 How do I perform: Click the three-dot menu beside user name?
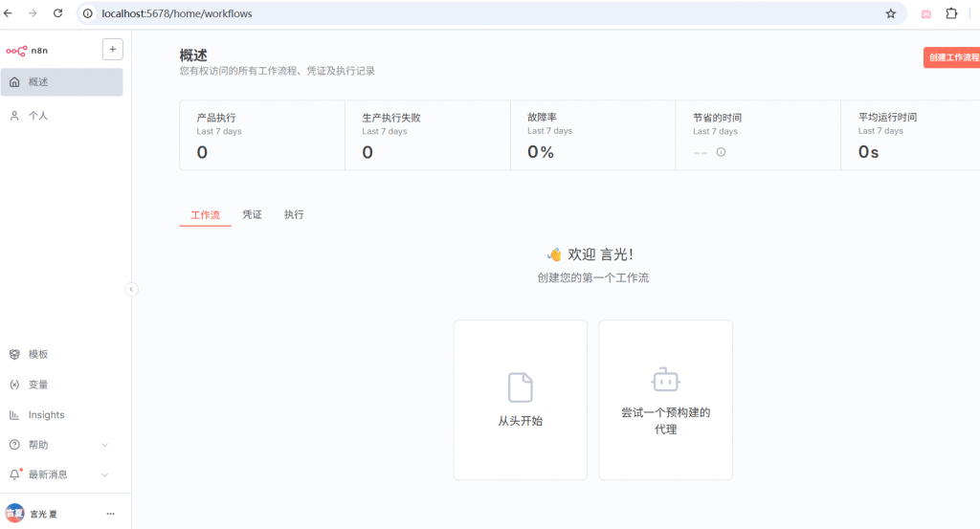[110, 514]
